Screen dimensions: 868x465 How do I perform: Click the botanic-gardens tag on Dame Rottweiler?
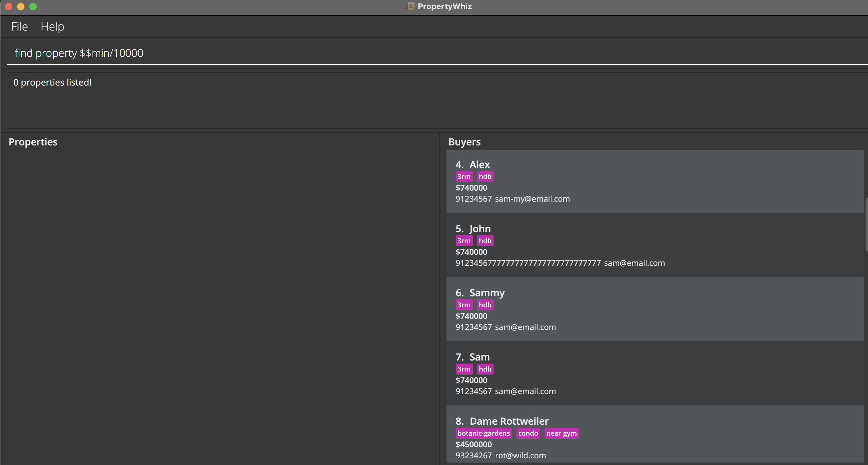point(483,433)
